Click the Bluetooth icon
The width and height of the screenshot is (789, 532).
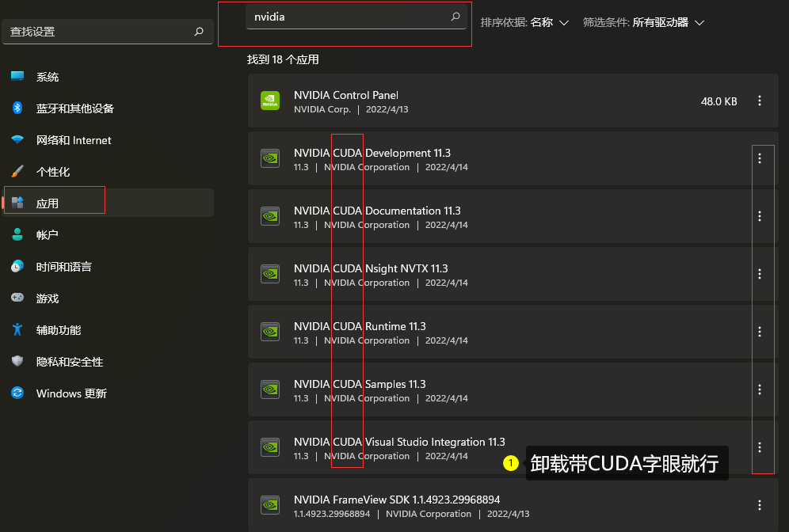17,108
